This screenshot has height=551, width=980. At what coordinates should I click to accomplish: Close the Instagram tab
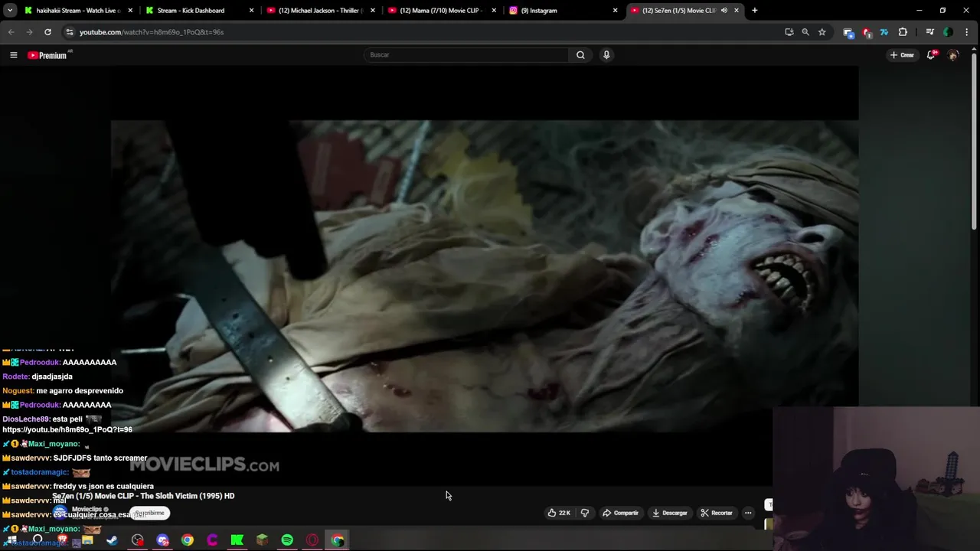(615, 11)
